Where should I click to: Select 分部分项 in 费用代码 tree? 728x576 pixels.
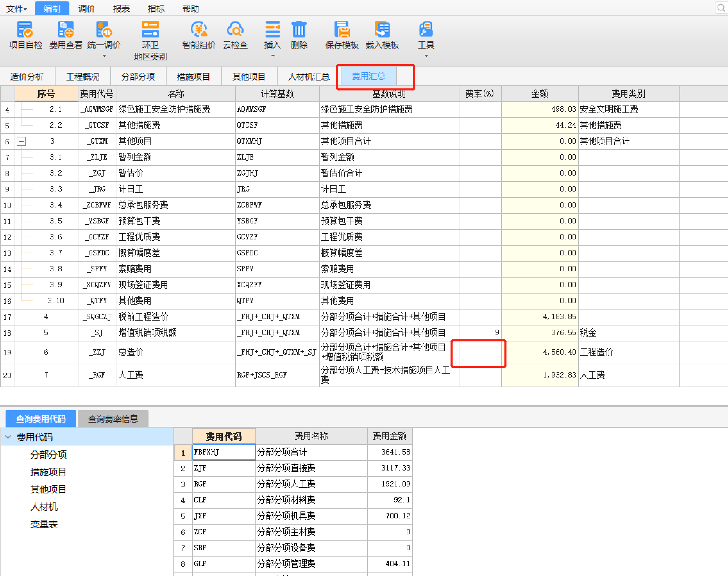[48, 455]
